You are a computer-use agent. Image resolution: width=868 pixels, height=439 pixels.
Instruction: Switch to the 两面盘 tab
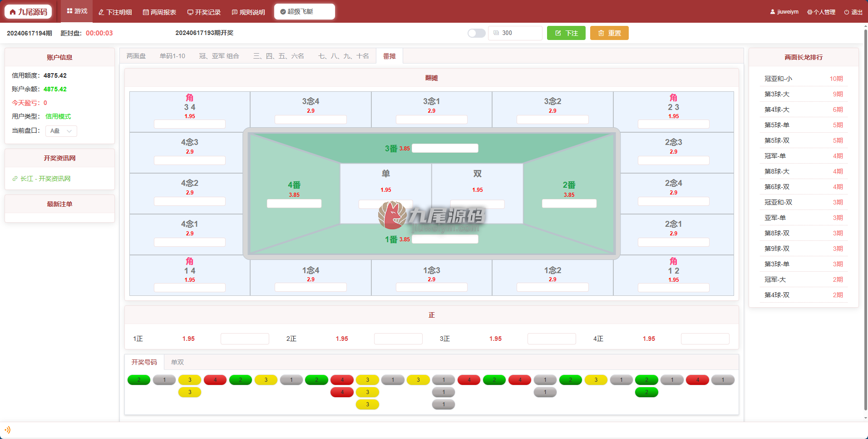coord(136,56)
